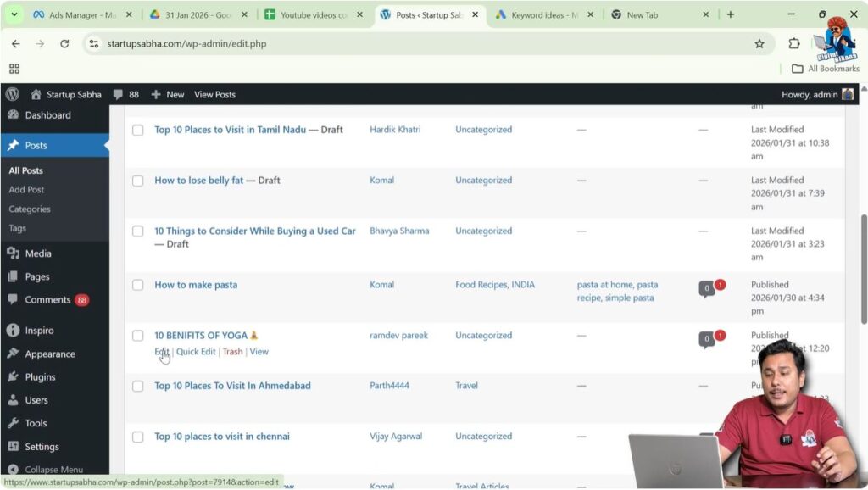Click the WordPress logo in the admin bar

12,94
